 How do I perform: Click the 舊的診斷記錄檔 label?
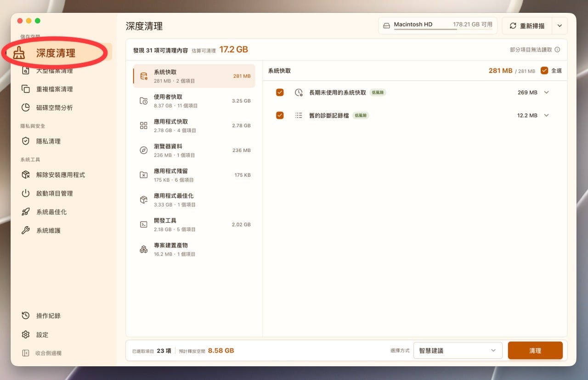point(329,115)
